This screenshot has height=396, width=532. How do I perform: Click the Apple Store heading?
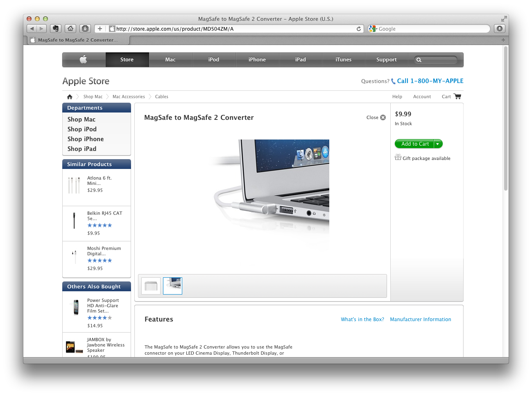pos(86,81)
